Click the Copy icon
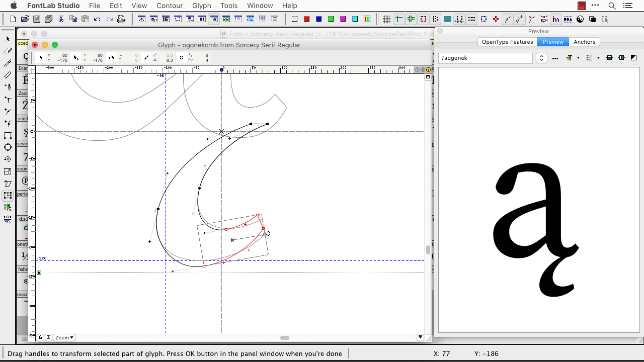Viewport: 644px width, 362px height. click(73, 19)
